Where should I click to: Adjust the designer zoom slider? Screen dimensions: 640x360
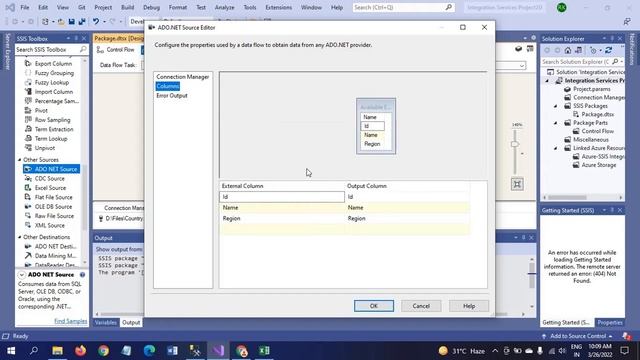[x=515, y=144]
